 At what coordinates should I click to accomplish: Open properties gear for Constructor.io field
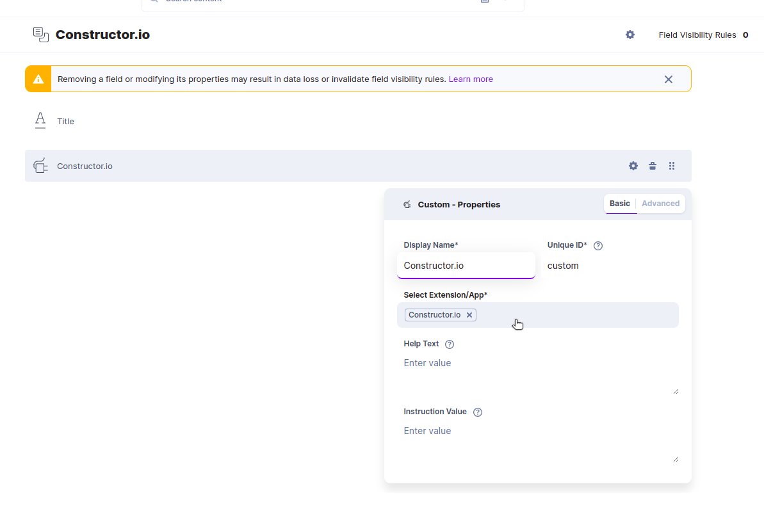point(633,166)
